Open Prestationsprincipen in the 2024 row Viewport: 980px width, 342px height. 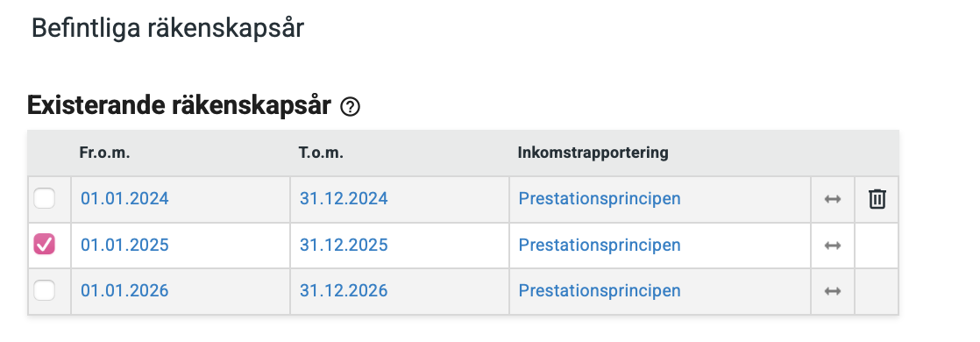point(600,199)
